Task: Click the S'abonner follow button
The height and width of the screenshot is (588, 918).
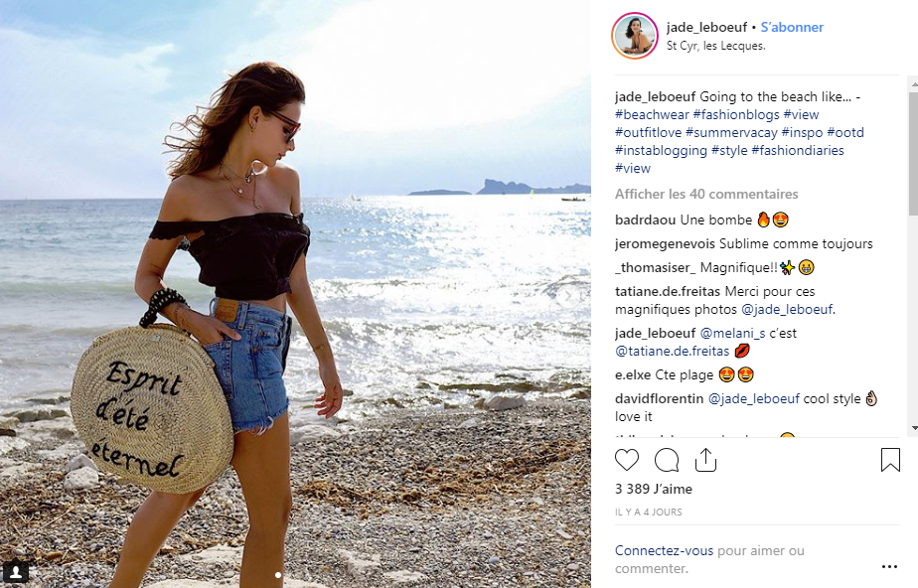Action: tap(792, 27)
